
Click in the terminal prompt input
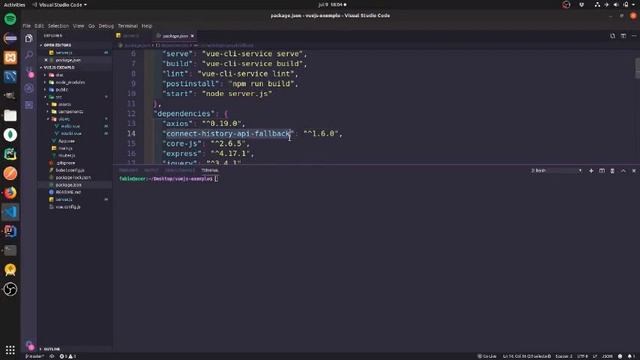pos(216,179)
